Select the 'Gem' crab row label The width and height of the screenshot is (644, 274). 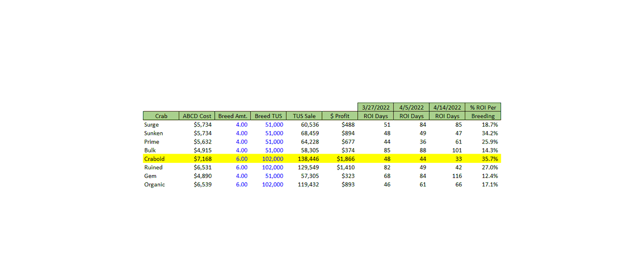pyautogui.click(x=150, y=176)
